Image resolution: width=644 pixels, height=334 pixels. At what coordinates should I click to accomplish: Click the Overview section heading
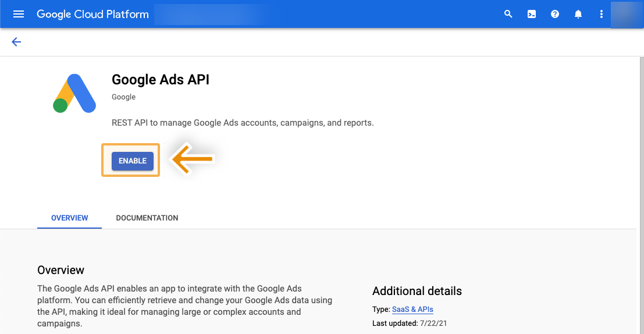(x=61, y=270)
